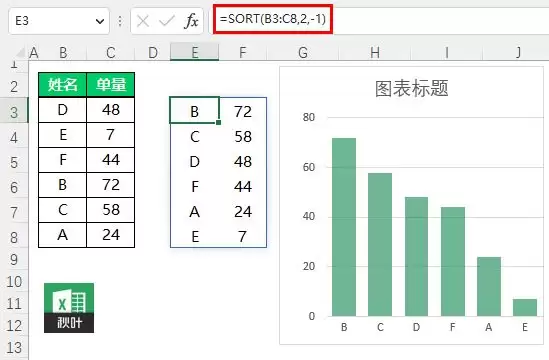Select row 2 header
Screen dimensions: 549x360
click(14, 86)
